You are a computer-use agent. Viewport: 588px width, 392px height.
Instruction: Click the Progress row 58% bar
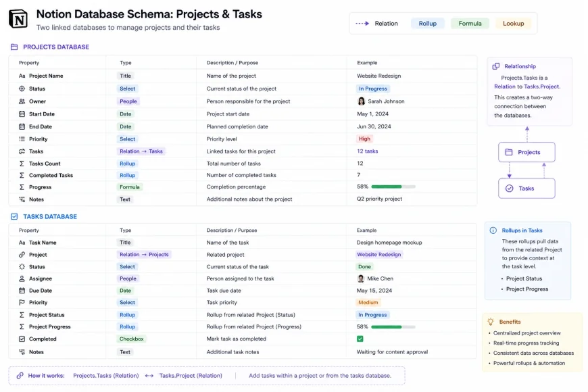(393, 187)
